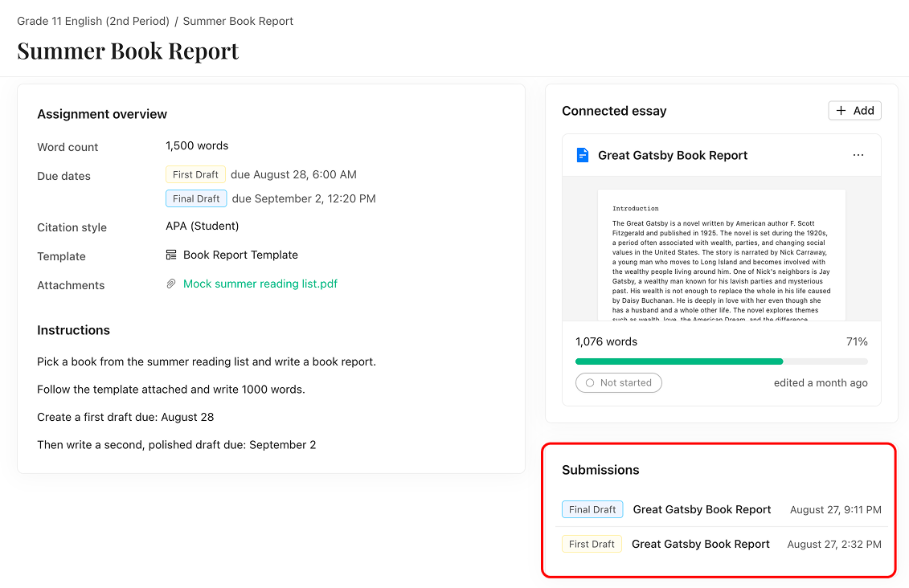Screen dimensions: 909x588
Task: Click the Citation style label
Action: click(72, 227)
